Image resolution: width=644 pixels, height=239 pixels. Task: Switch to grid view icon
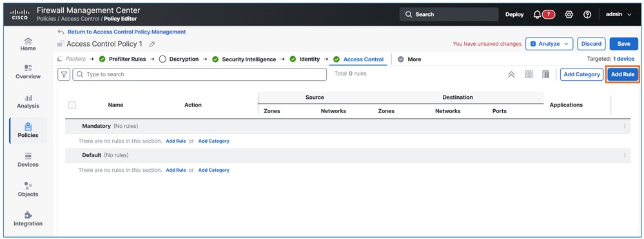pos(529,74)
